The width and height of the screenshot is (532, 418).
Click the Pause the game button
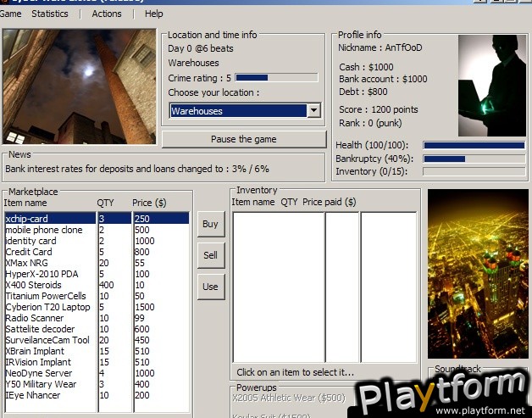244,139
